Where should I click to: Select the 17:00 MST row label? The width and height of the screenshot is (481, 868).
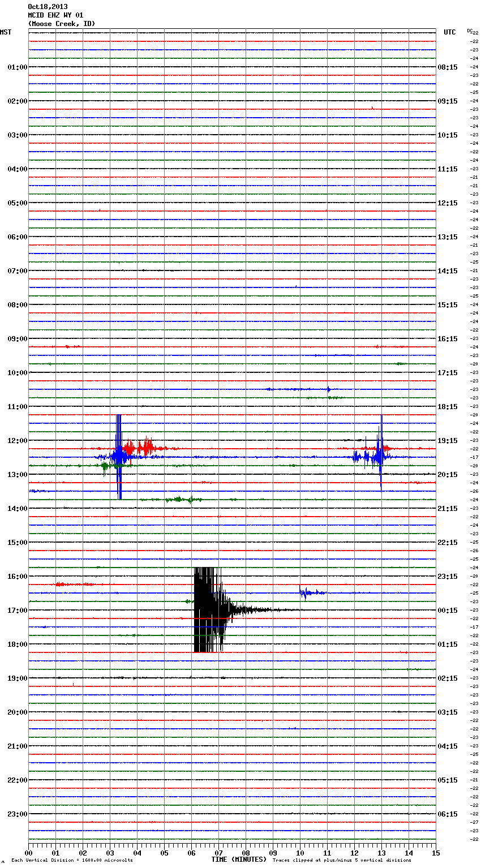click(x=17, y=611)
